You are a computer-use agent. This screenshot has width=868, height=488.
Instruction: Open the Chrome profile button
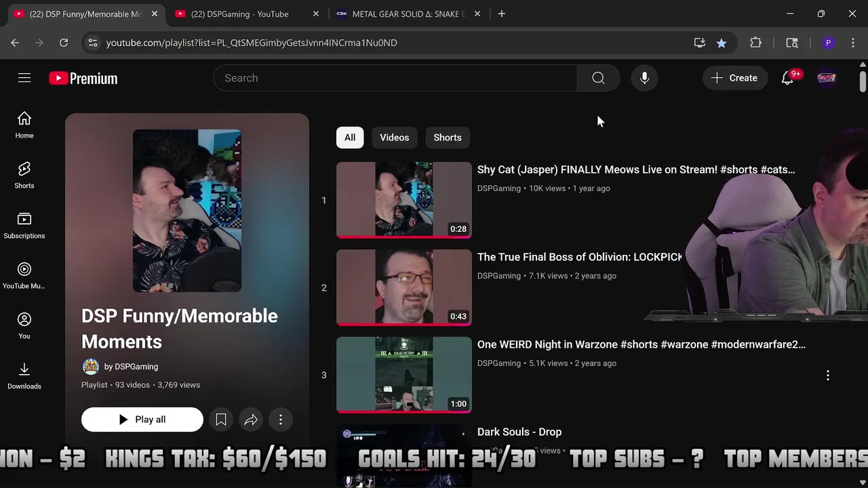[828, 43]
